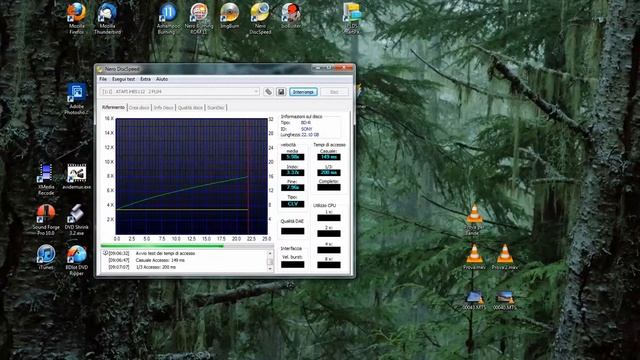Launch the DVD Shrink 3.2.exe icon

[x=77, y=220]
